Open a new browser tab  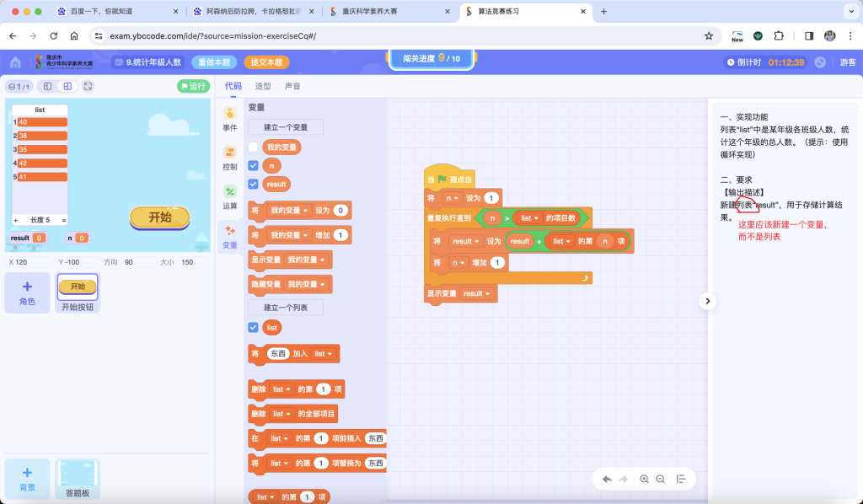[603, 12]
